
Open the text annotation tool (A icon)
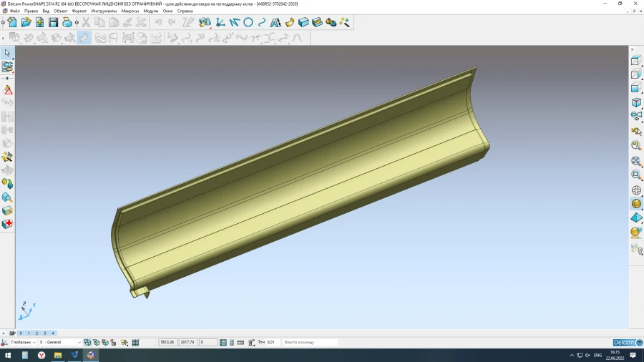coord(275,23)
